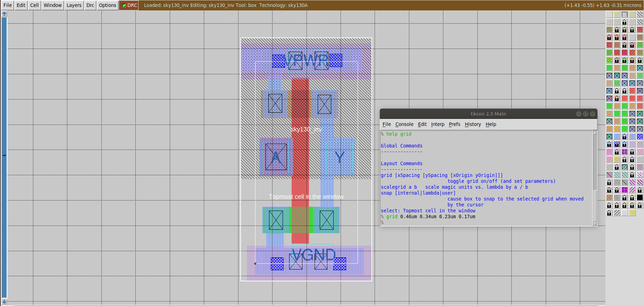Click the Interp menu in tkcon

[x=438, y=124]
